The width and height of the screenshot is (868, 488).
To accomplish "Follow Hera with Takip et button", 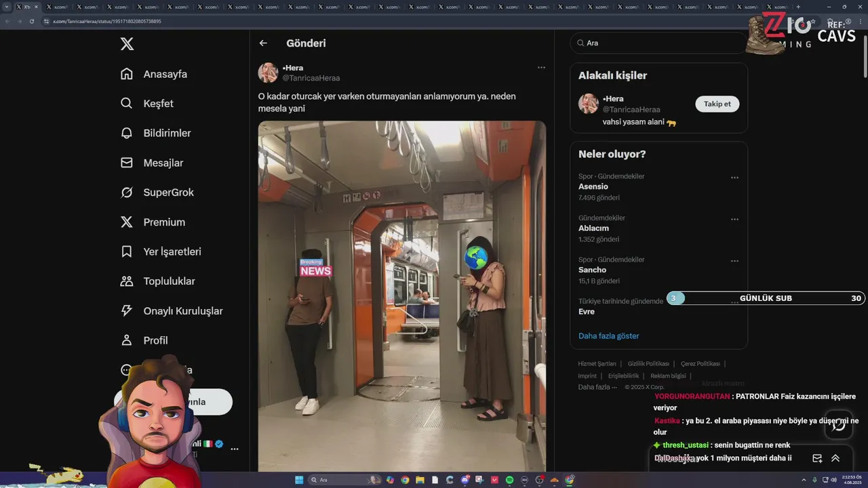I will 717,104.
